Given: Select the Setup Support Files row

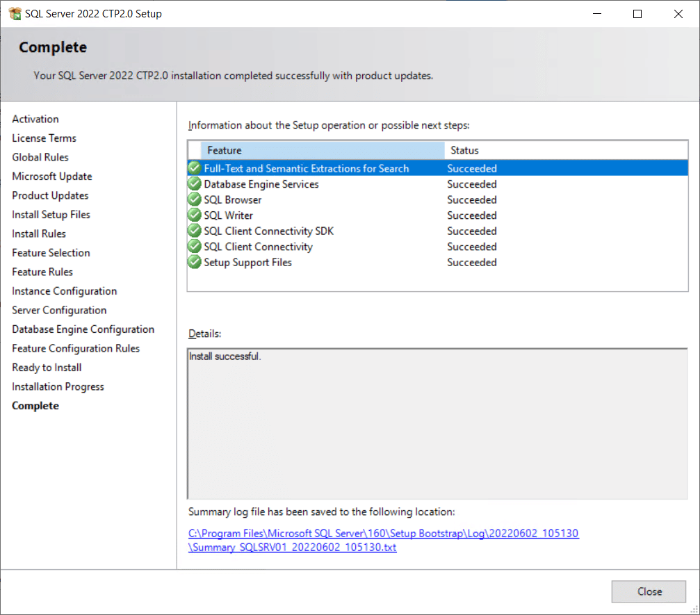Looking at the screenshot, I should pos(247,262).
